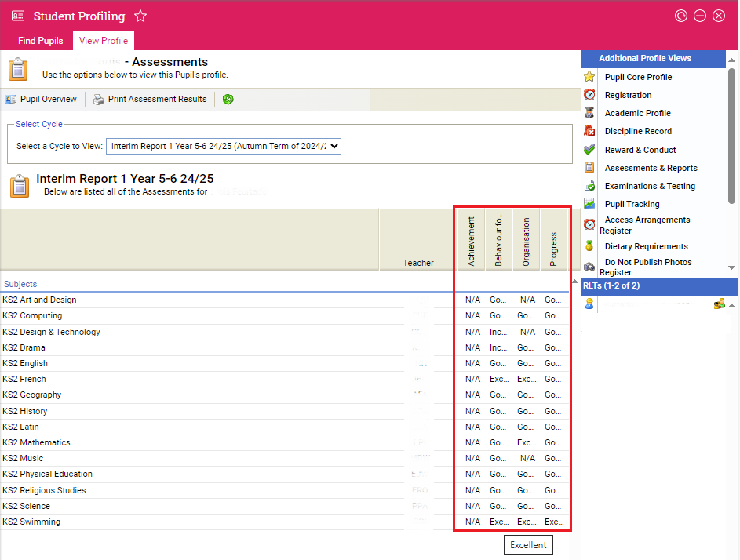Click the Pupil Overview button
Viewport: 740px width, 560px height.
42,100
